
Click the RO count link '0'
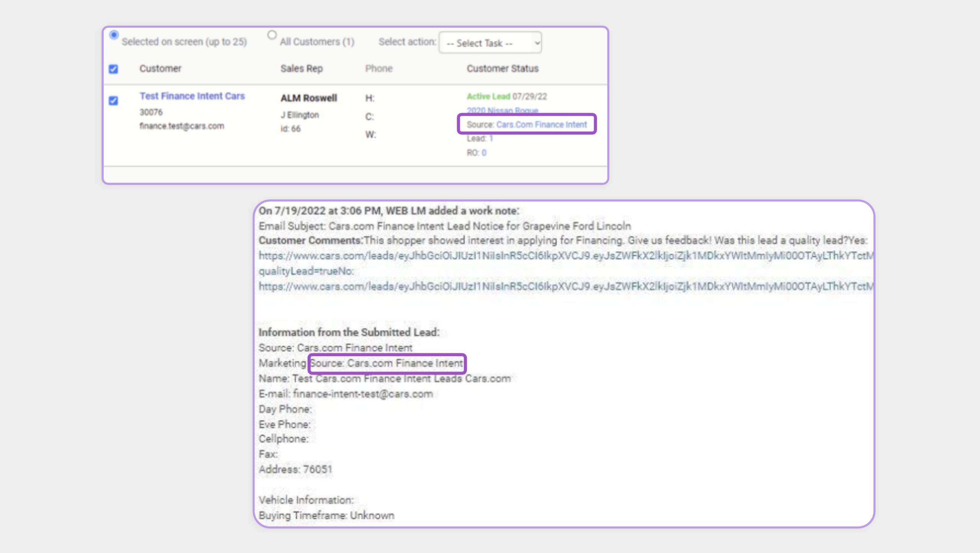pyautogui.click(x=484, y=153)
